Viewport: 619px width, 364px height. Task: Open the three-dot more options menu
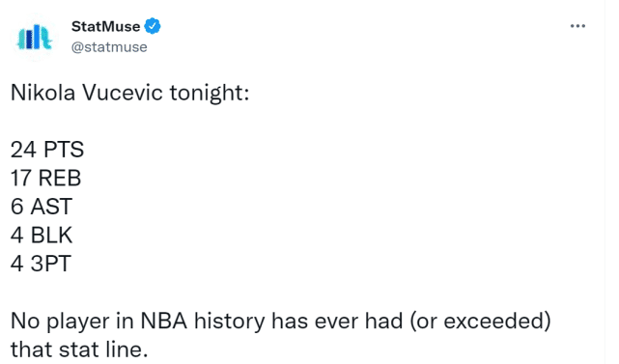tap(577, 26)
